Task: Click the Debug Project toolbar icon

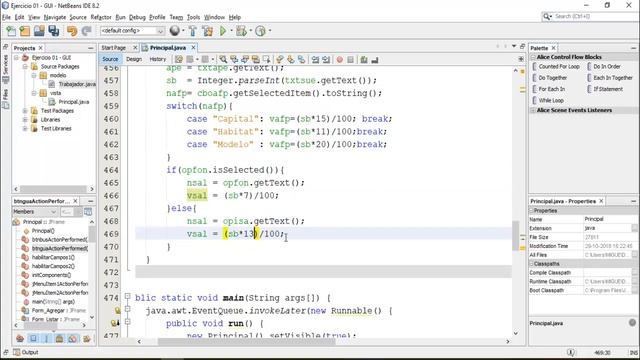Action: point(242,31)
